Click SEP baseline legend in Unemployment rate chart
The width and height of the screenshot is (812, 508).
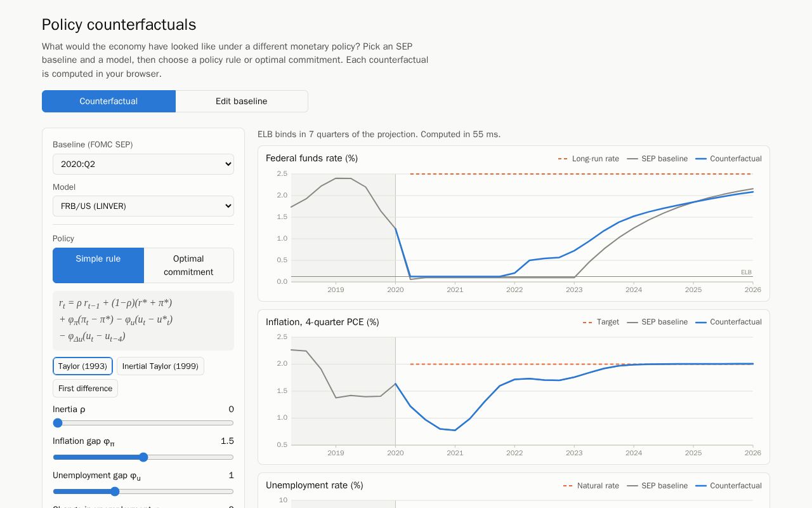point(657,486)
